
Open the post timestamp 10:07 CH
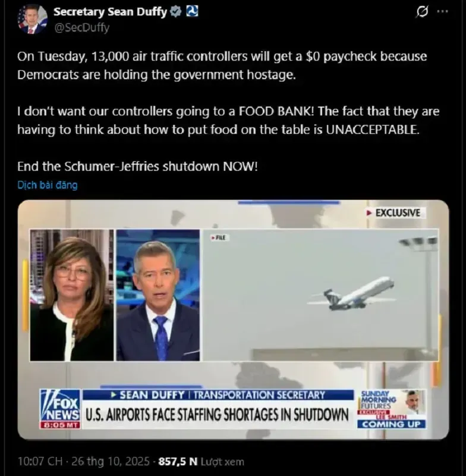40,462
